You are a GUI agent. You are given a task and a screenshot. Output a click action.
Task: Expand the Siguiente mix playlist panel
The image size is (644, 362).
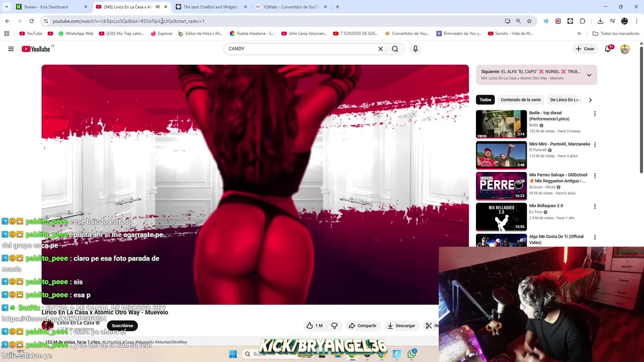[589, 75]
